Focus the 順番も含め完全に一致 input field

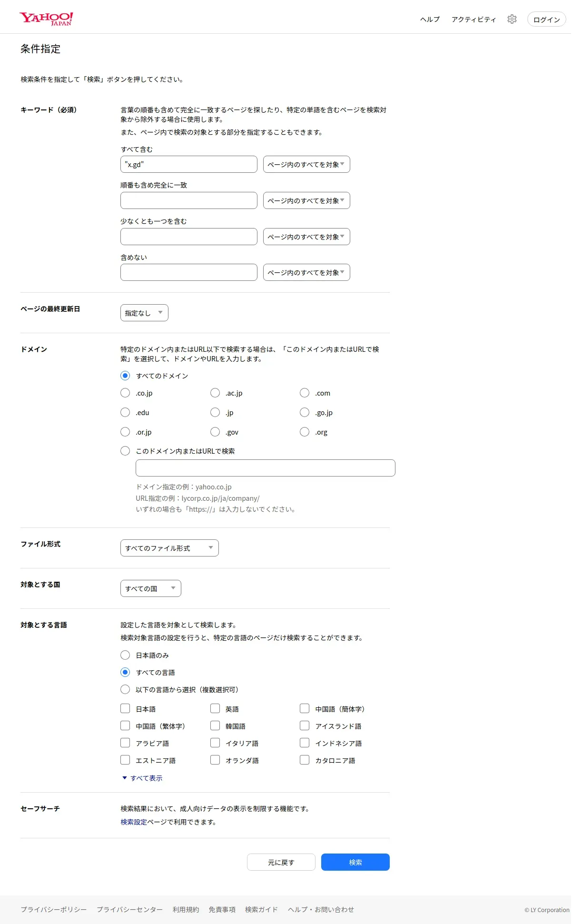click(189, 200)
